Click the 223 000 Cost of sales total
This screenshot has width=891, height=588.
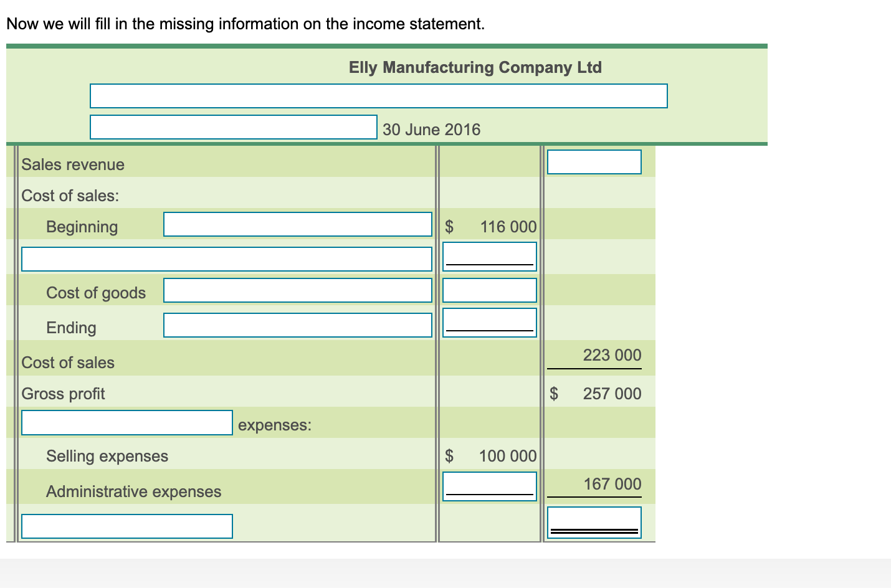[x=612, y=355]
